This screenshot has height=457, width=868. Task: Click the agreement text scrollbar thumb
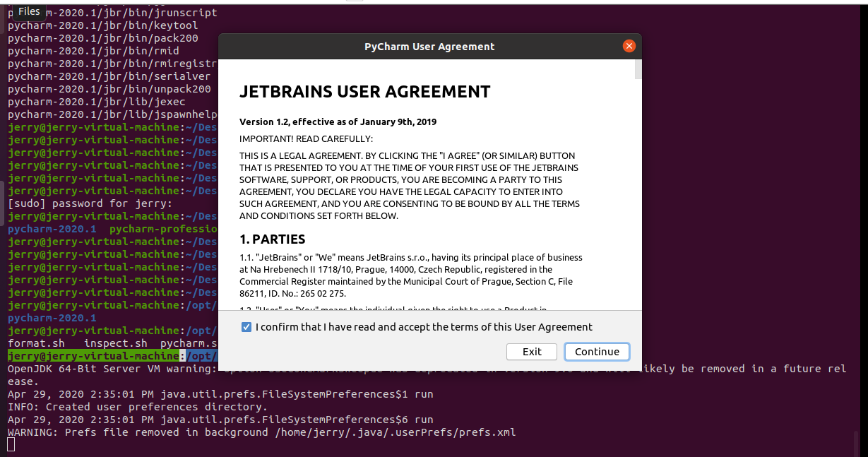coord(638,70)
